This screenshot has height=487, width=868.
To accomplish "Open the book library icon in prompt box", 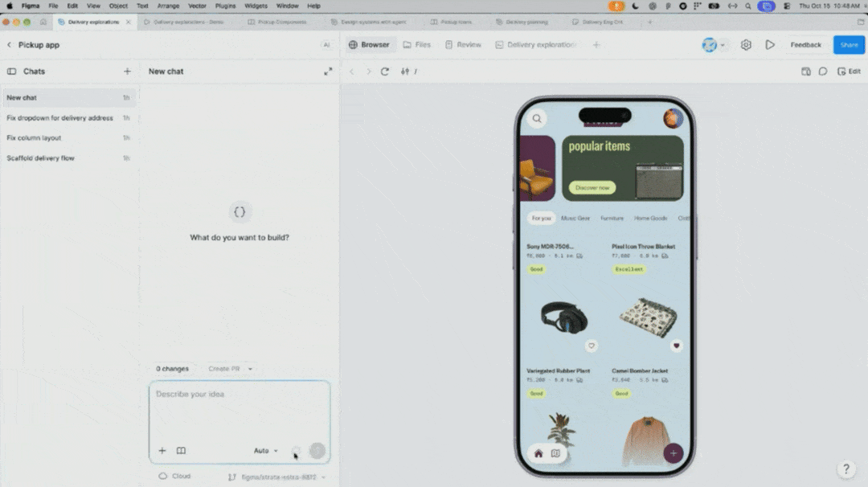I will [x=181, y=451].
